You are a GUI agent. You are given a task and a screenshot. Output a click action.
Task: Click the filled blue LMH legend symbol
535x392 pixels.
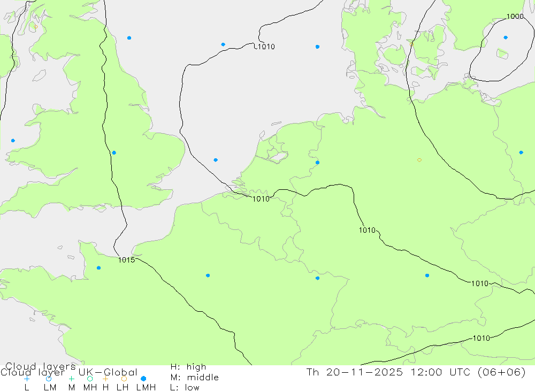point(143,379)
